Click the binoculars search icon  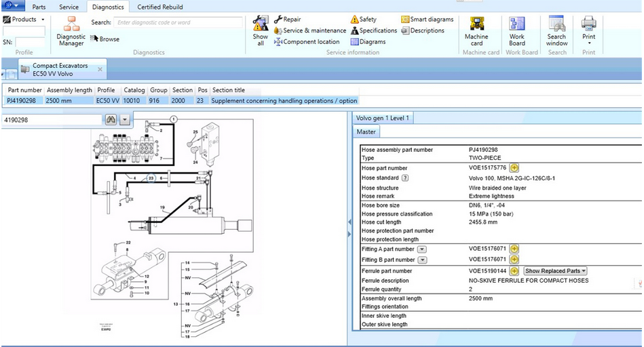coord(111,120)
